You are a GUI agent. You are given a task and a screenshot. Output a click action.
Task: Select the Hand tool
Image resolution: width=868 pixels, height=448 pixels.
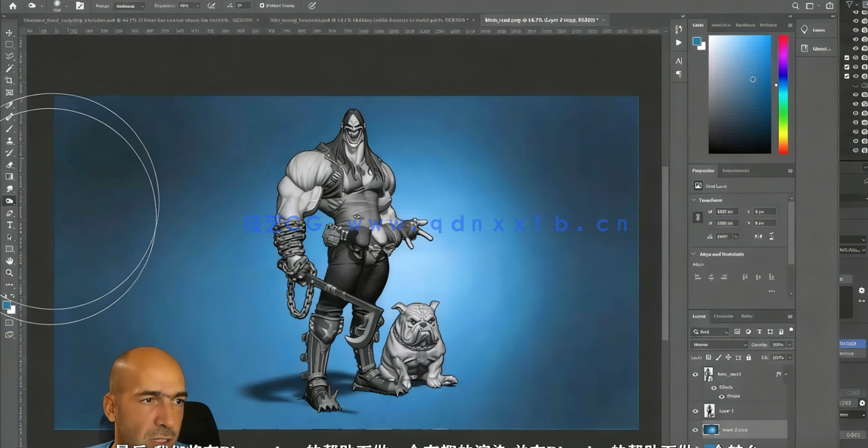pyautogui.click(x=9, y=261)
